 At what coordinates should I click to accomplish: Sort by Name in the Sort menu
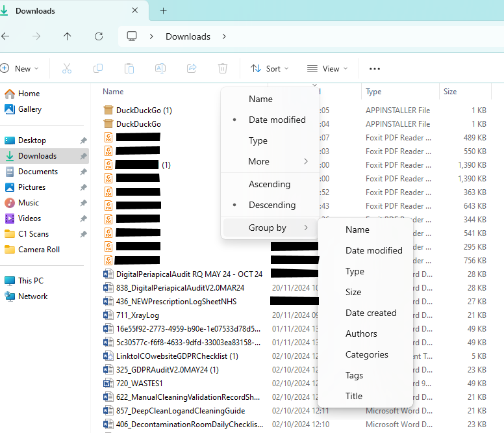270,99
